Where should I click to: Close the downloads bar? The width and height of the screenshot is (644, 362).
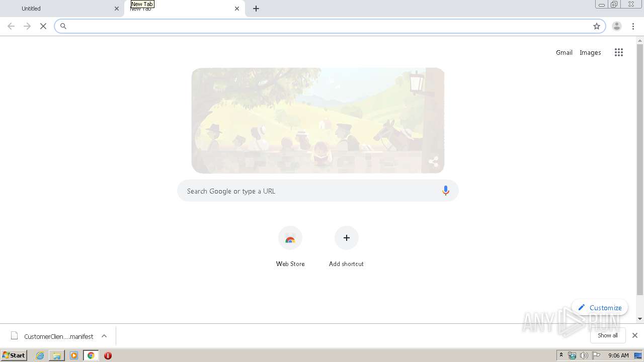coord(635,335)
